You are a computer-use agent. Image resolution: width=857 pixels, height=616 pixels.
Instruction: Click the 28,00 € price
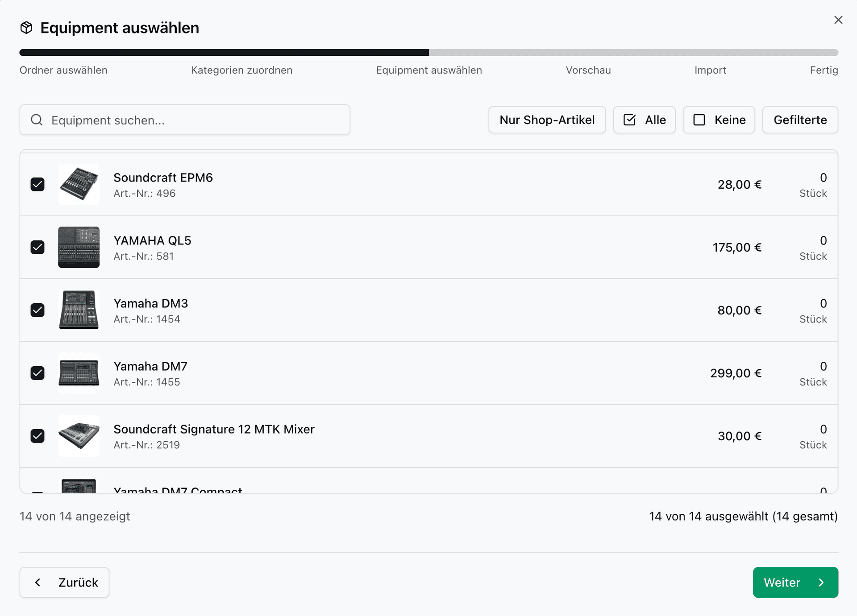point(739,185)
